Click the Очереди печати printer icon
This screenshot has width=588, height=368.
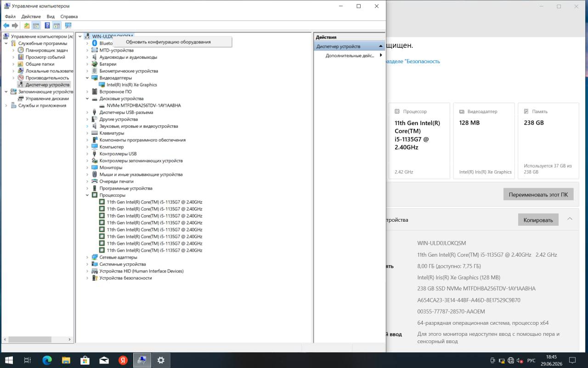pos(95,181)
